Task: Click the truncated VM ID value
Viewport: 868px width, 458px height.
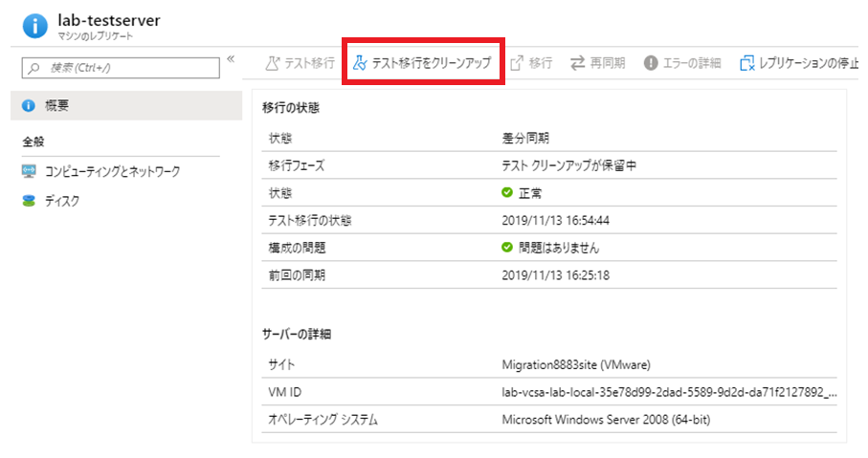Action: click(x=669, y=392)
